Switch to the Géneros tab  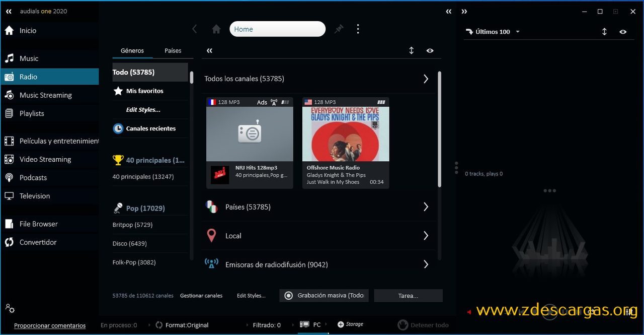(x=132, y=50)
